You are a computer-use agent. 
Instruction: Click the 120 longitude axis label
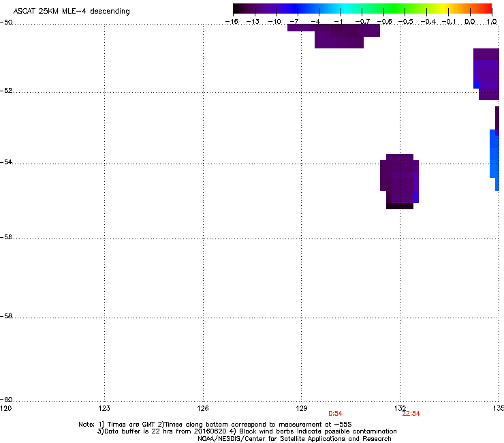click(x=5, y=408)
